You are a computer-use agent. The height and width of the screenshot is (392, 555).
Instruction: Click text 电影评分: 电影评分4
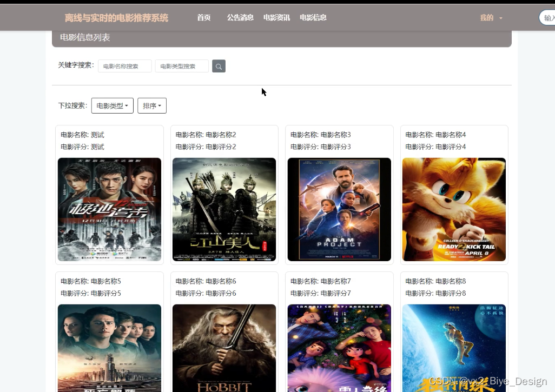point(435,147)
